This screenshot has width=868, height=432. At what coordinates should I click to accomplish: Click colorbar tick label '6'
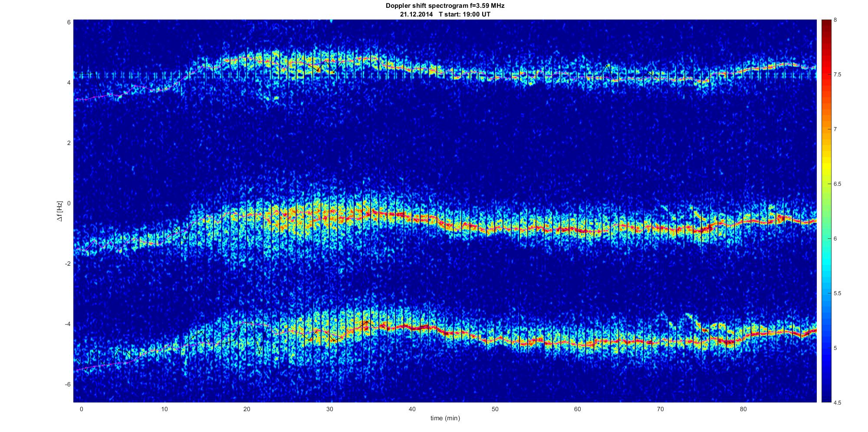[x=835, y=239]
